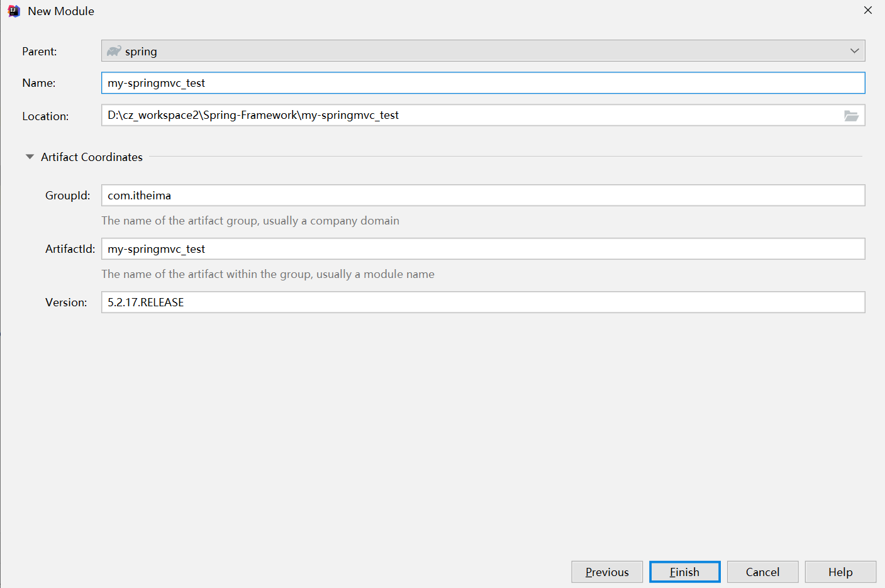Image resolution: width=885 pixels, height=588 pixels.
Task: Click the ArtifactId input field
Action: [x=483, y=249]
